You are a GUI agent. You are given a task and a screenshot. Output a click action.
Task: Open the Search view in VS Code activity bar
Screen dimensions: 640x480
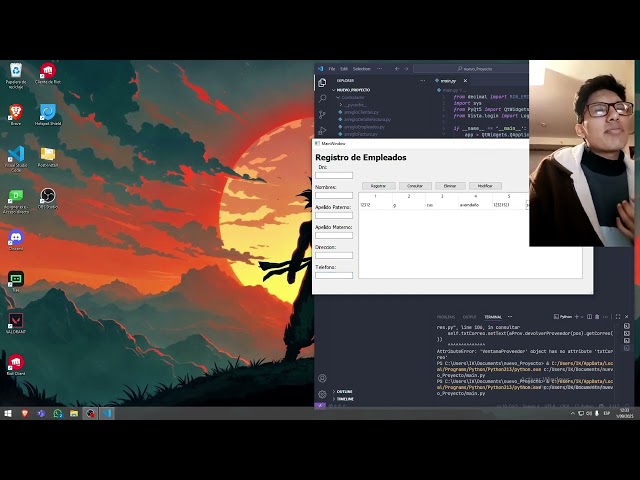click(x=322, y=98)
